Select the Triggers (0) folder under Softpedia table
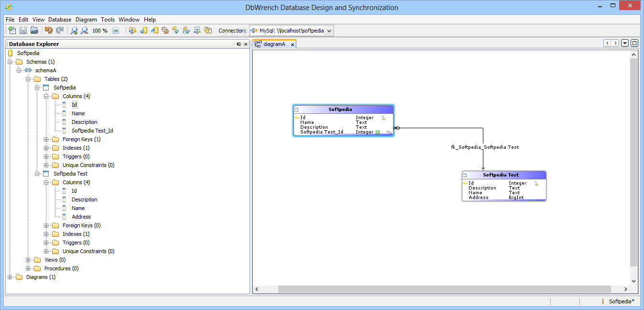 (76, 156)
